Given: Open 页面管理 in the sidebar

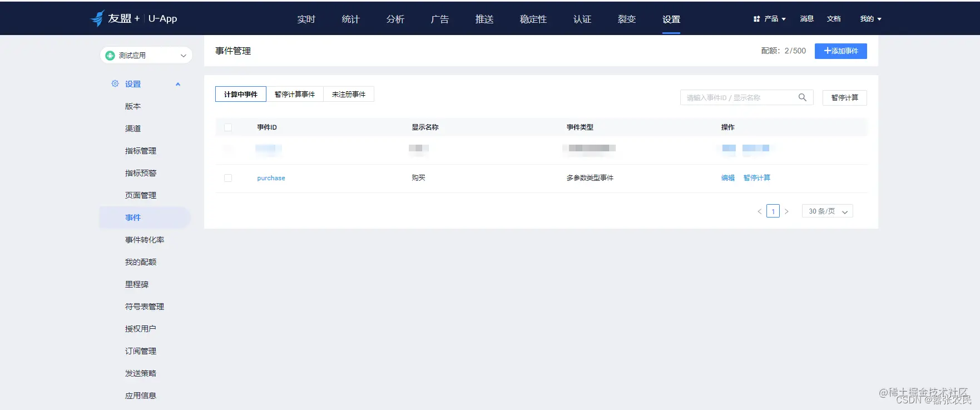Looking at the screenshot, I should 141,195.
